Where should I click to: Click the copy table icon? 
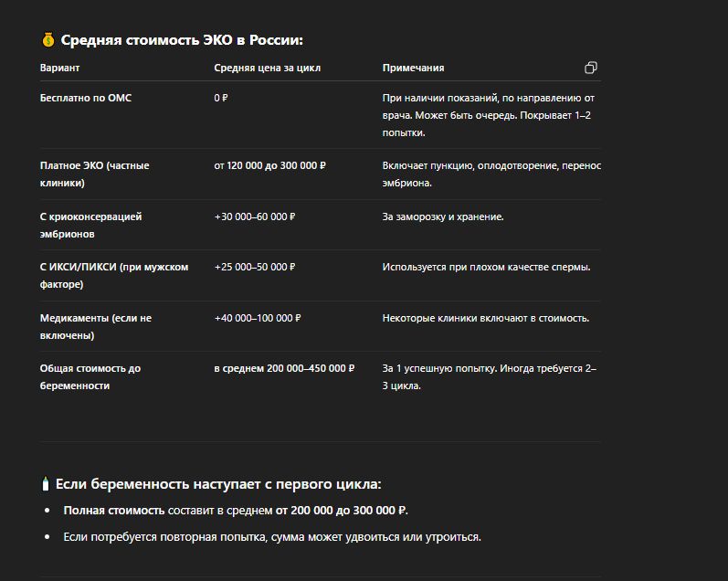click(591, 68)
